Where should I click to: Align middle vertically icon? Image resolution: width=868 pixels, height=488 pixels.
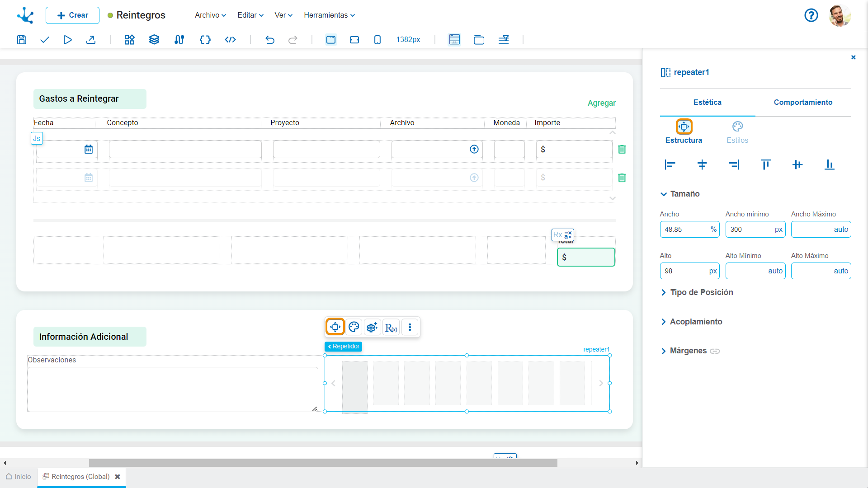point(797,165)
